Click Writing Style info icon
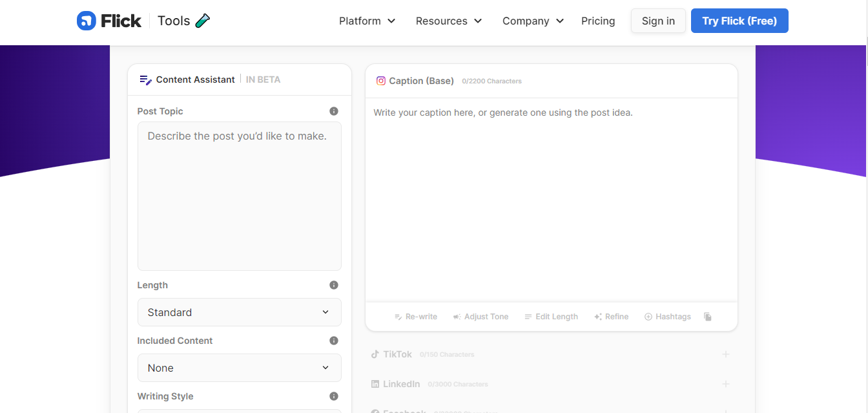The image size is (868, 413). (x=334, y=396)
